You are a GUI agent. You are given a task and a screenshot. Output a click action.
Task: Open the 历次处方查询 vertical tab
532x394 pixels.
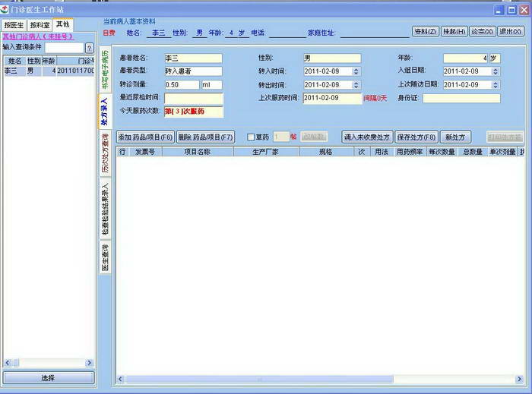pyautogui.click(x=105, y=153)
